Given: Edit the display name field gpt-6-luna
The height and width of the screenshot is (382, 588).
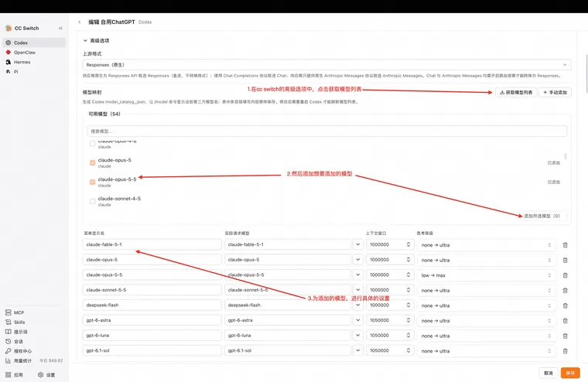Looking at the screenshot, I should (152, 335).
